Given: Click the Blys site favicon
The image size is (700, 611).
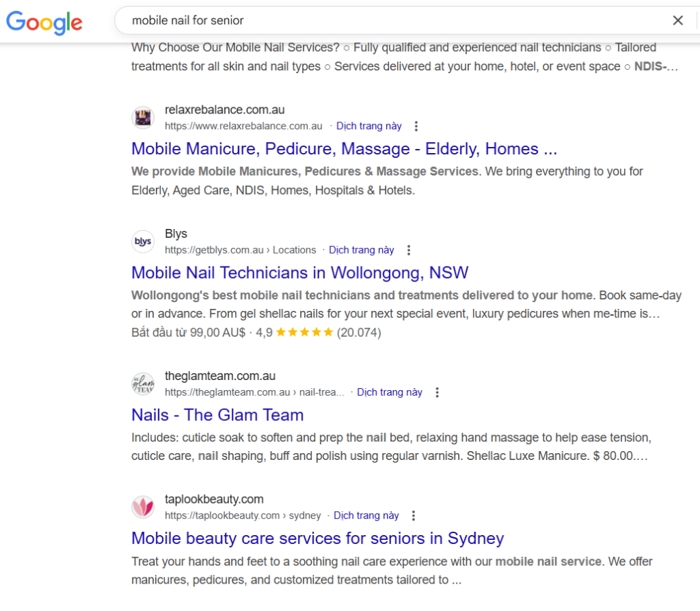Looking at the screenshot, I should (x=143, y=241).
